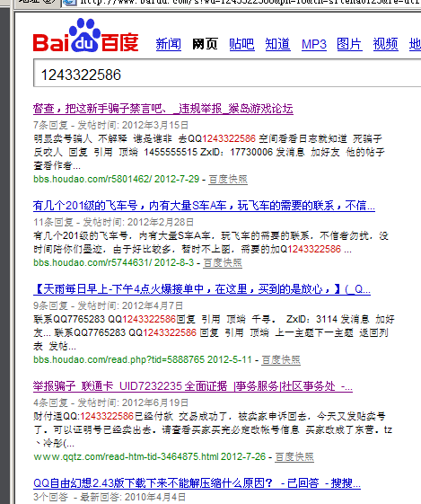The width and height of the screenshot is (421, 504).
Task: Click text '7条回复 - 发帖时间: 2012年3月15日'
Action: pos(110,125)
